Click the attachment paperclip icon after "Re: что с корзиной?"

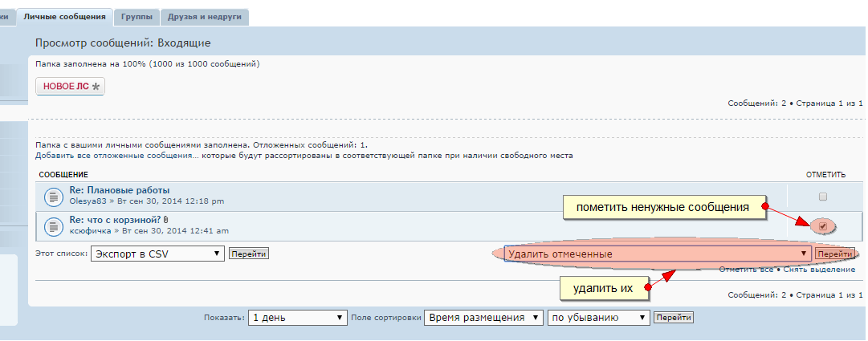[165, 220]
